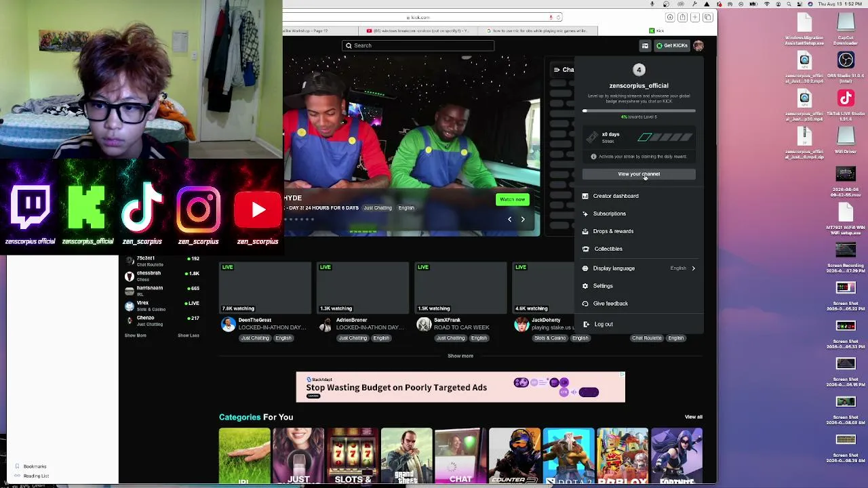Click AdrienBroner's channel avatar
The image size is (868, 488).
325,325
